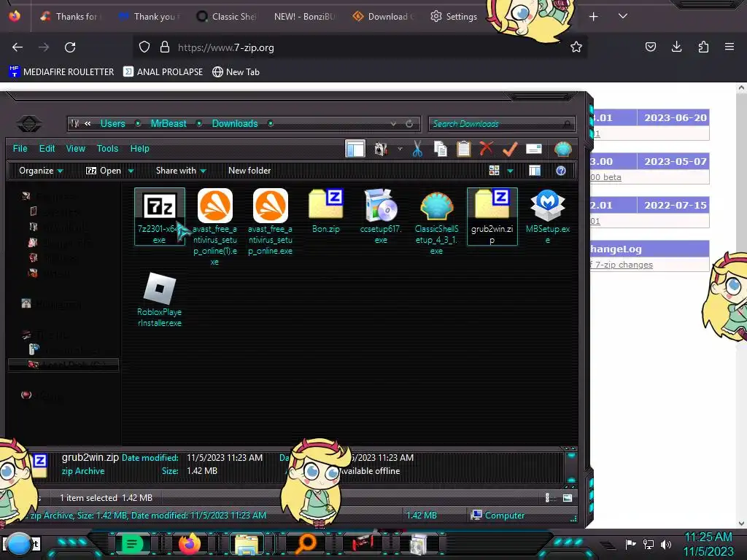Expand breadcrumb arrow after MrBeast
The image size is (747, 560).
[199, 123]
